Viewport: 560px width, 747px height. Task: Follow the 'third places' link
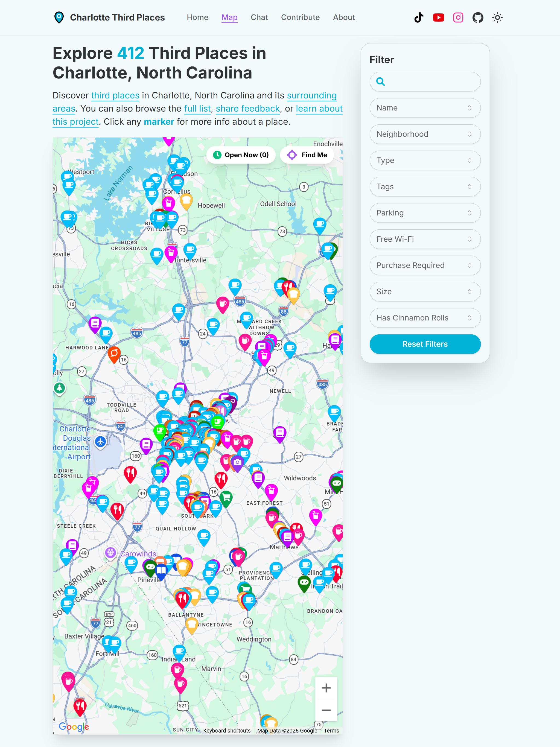tap(115, 96)
